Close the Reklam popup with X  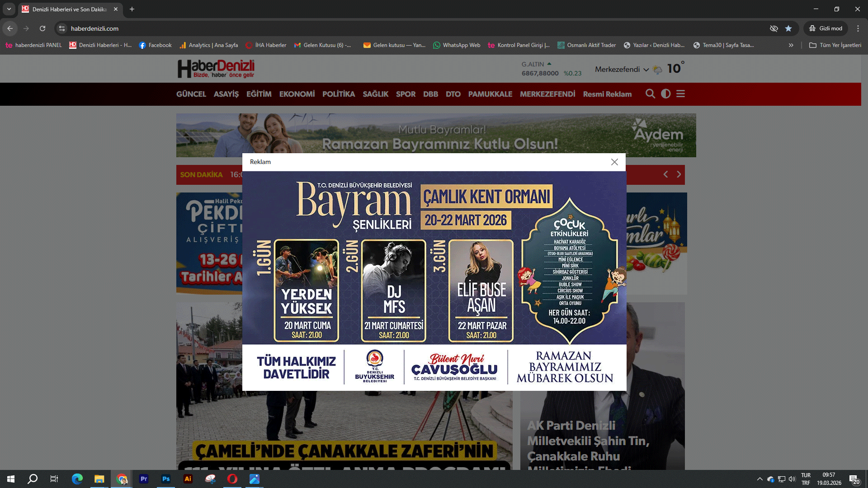(614, 162)
